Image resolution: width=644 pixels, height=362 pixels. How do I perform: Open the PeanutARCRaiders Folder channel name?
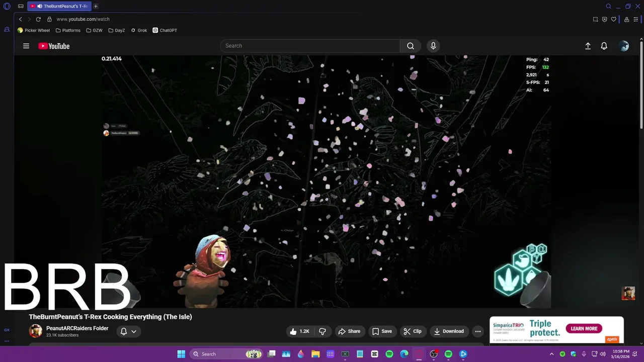[x=77, y=328]
